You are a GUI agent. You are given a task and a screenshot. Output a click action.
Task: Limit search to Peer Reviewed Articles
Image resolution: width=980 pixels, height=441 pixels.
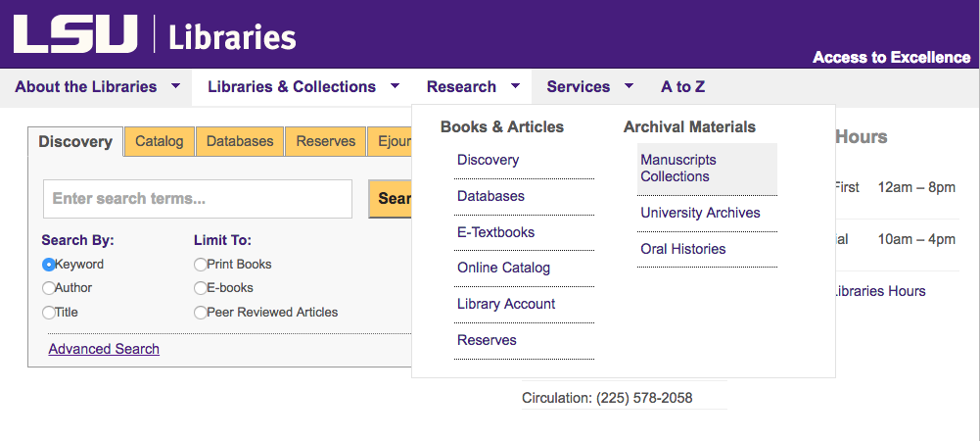click(200, 313)
